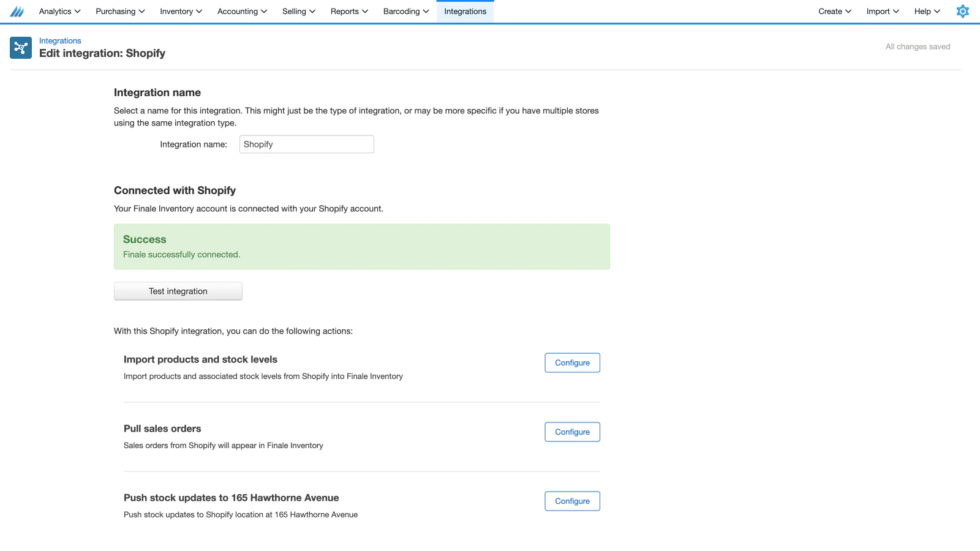
Task: Click 'Sales orders from Shopify will appear' description
Action: (x=224, y=446)
